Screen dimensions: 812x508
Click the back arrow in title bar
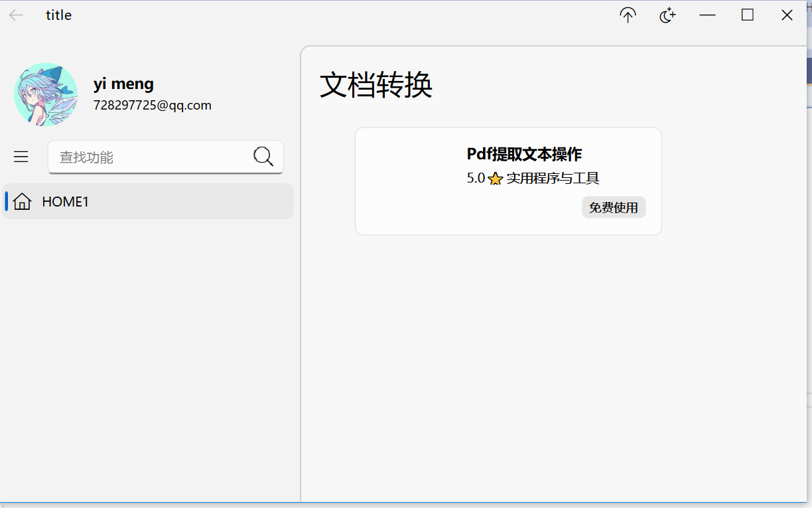coord(17,15)
